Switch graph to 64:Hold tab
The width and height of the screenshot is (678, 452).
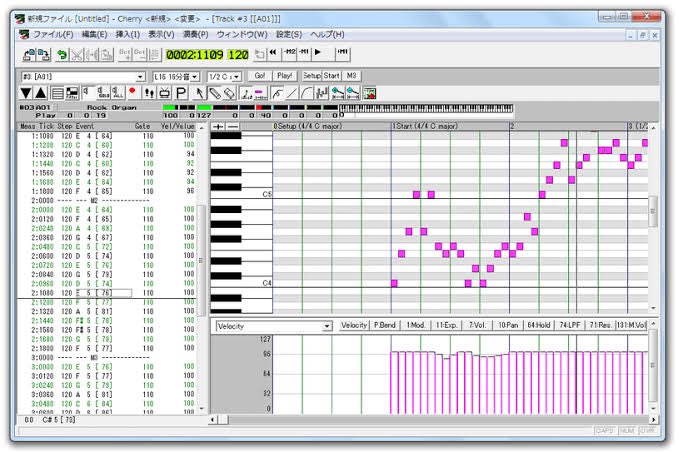(539, 325)
